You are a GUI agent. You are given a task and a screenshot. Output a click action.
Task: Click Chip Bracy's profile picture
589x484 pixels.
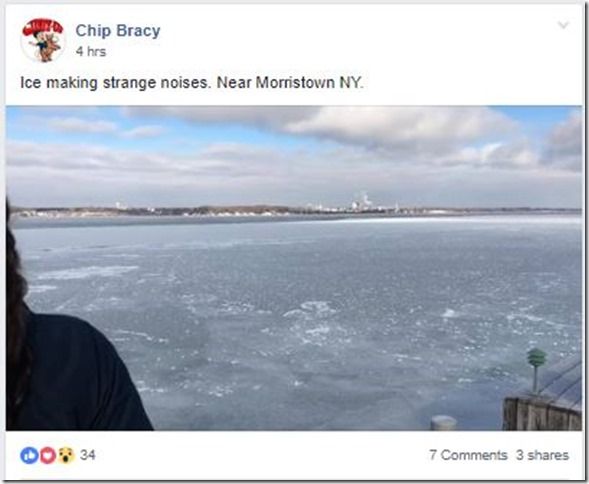(x=42, y=40)
